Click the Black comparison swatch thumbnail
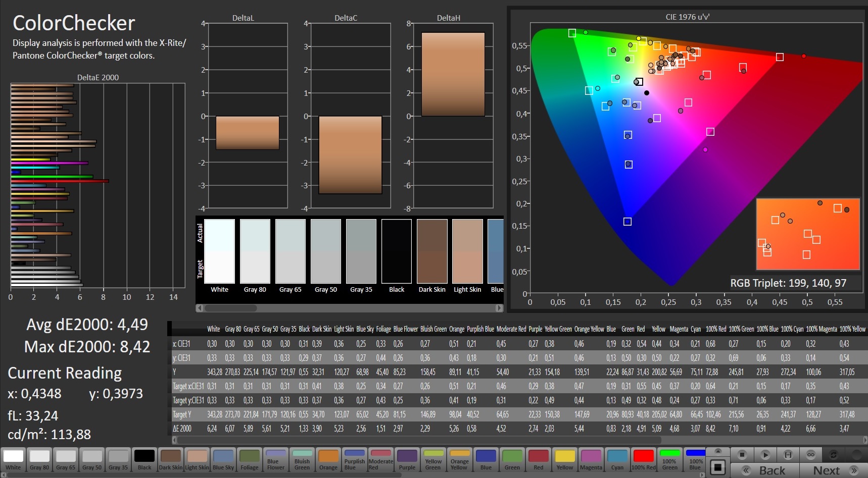 (x=397, y=251)
